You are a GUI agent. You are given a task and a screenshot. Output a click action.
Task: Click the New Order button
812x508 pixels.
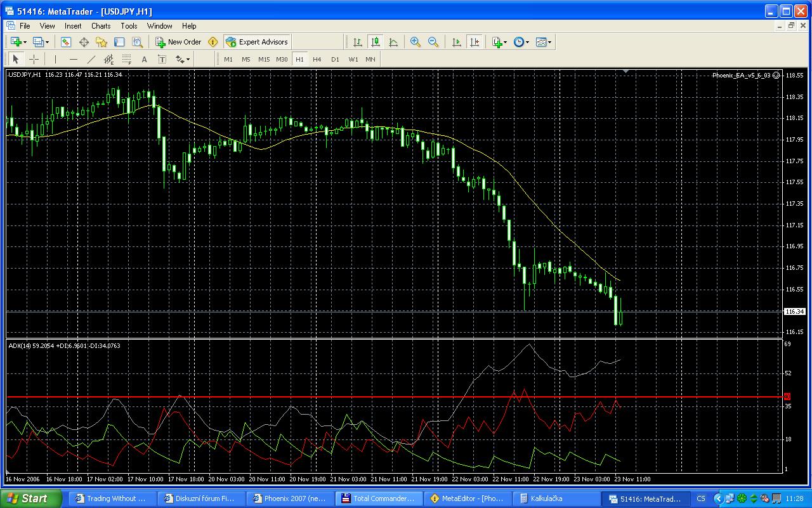178,42
